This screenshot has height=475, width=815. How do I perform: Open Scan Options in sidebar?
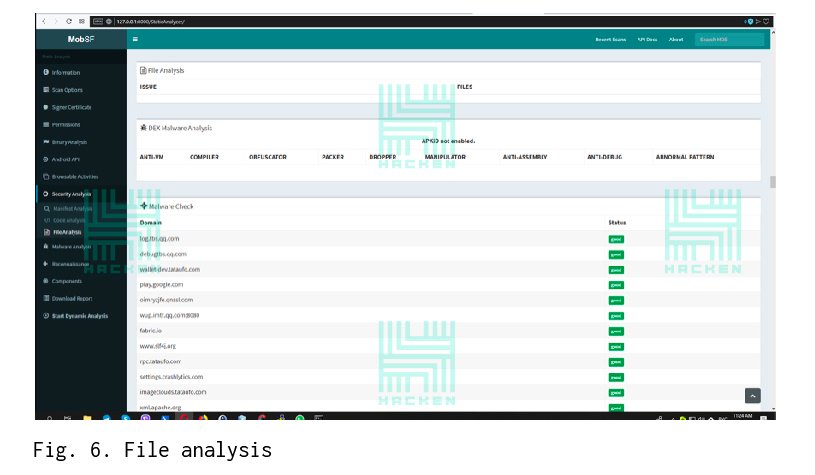point(67,90)
